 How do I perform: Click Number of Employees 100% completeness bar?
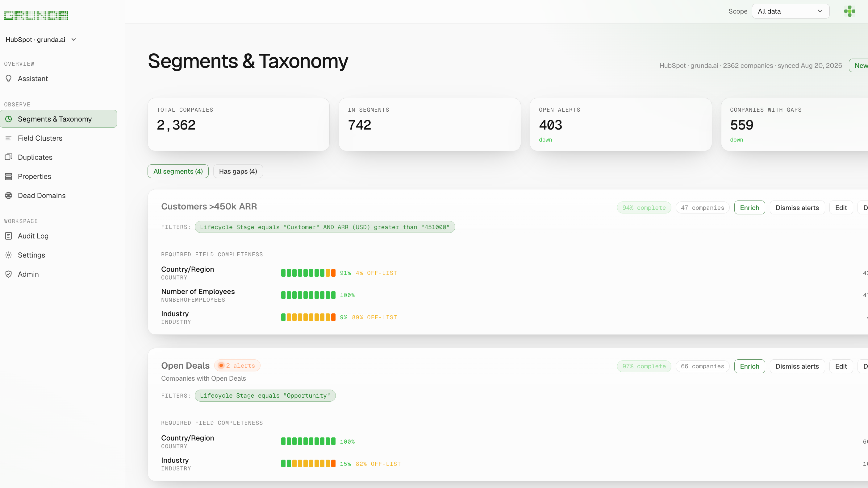click(308, 295)
